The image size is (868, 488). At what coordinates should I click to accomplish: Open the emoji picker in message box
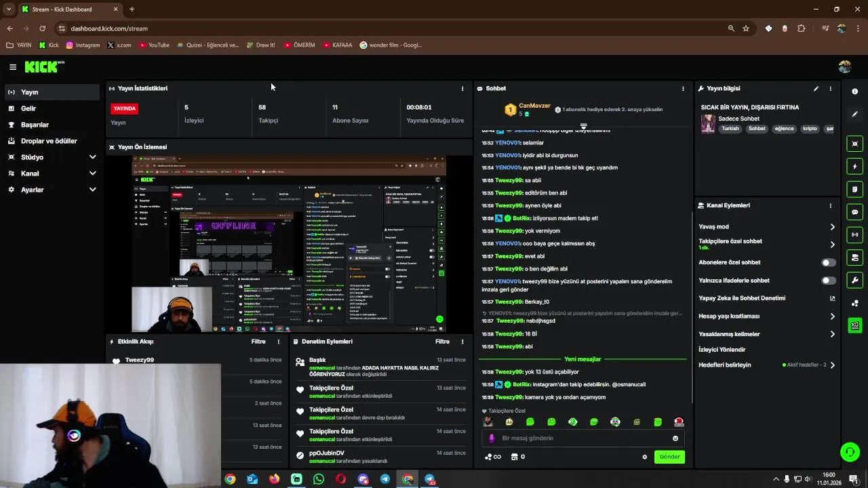point(675,439)
